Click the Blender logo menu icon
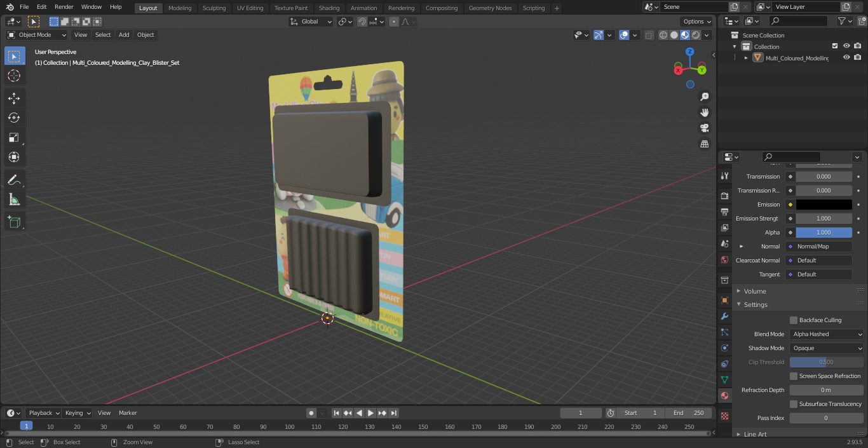The image size is (868, 448). (x=9, y=7)
